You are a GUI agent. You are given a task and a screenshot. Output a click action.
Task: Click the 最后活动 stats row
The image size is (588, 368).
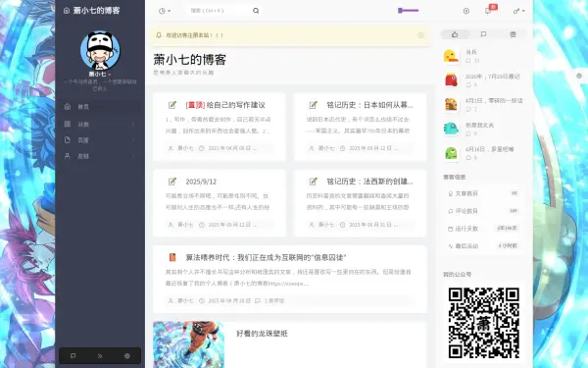click(x=483, y=246)
